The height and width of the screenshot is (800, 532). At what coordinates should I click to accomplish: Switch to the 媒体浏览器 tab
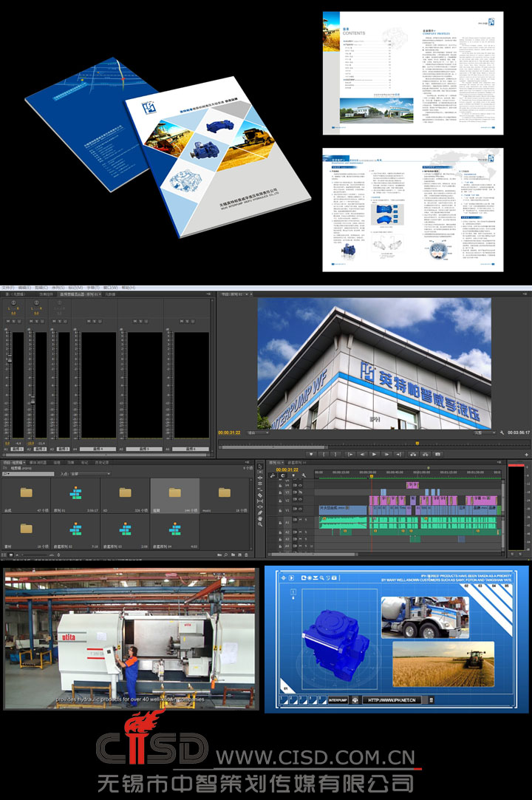coord(38,462)
